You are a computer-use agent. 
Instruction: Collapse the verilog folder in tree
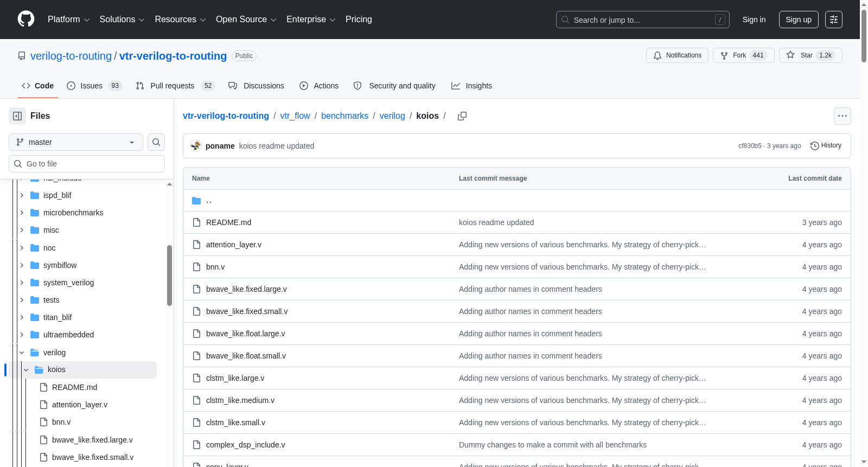(x=22, y=353)
